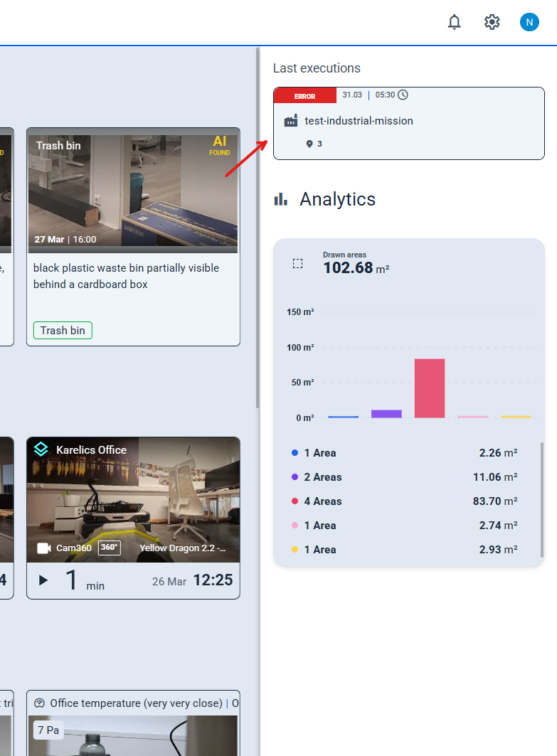The image size is (557, 756).
Task: Click the red 4 Areas chart bar
Action: [x=430, y=388]
